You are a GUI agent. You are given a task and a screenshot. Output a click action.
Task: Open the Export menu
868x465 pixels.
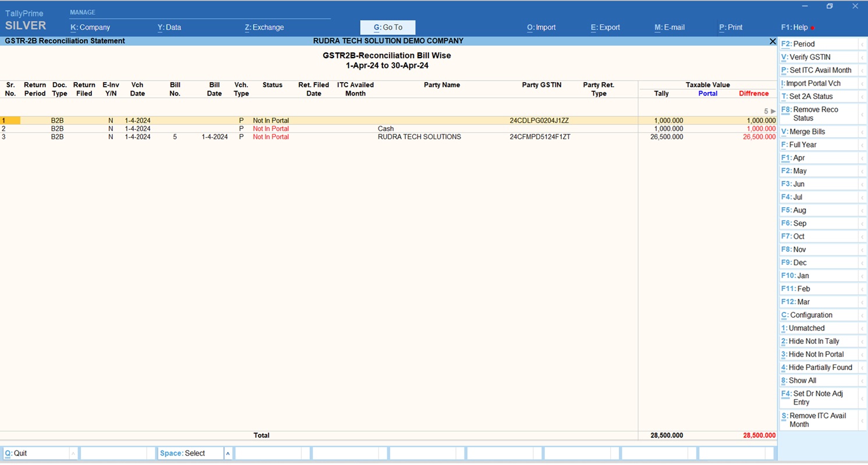(605, 27)
